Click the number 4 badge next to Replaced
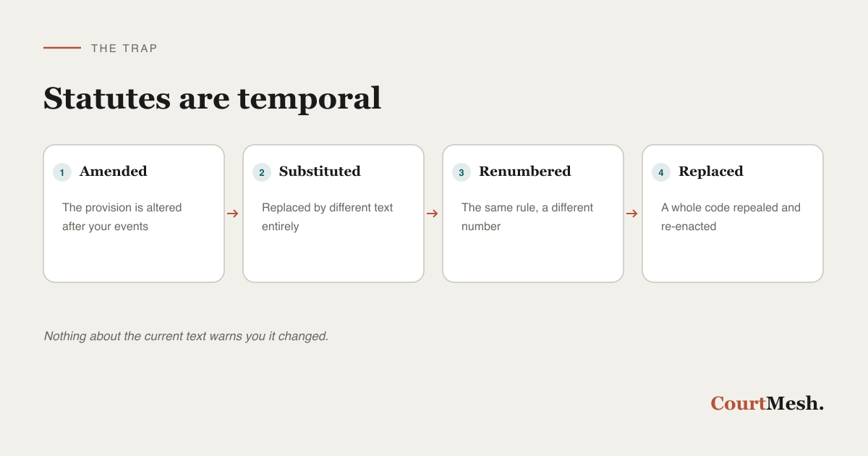The image size is (868, 456). (x=661, y=172)
